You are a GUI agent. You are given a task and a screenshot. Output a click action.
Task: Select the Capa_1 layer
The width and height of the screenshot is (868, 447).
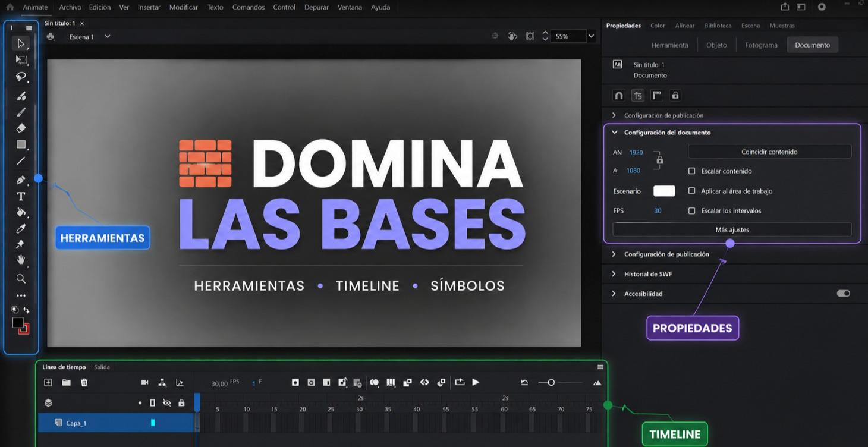click(116, 423)
